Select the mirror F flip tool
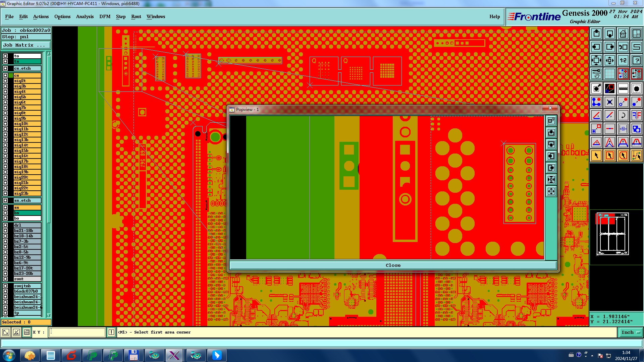The image size is (644, 362). [636, 116]
